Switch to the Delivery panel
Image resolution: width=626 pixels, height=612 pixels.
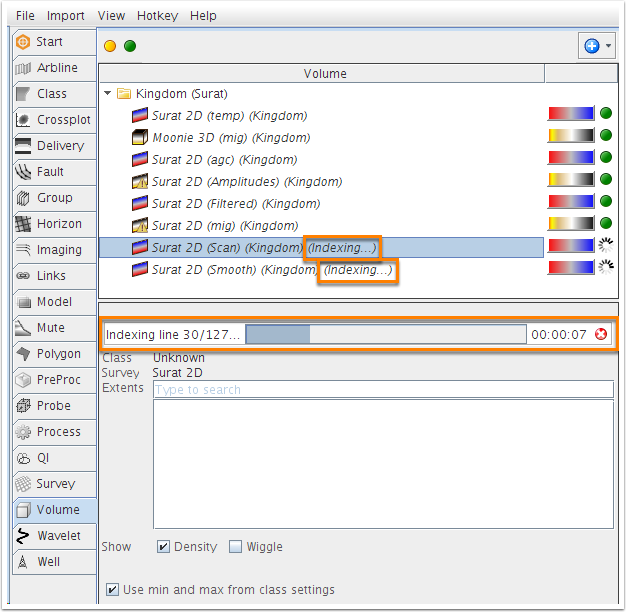[x=54, y=146]
